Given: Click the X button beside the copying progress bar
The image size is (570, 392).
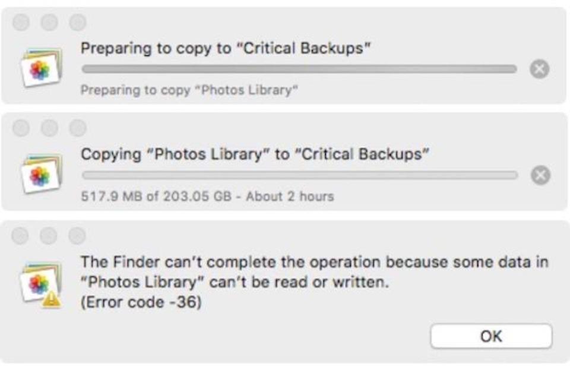Looking at the screenshot, I should (x=540, y=175).
